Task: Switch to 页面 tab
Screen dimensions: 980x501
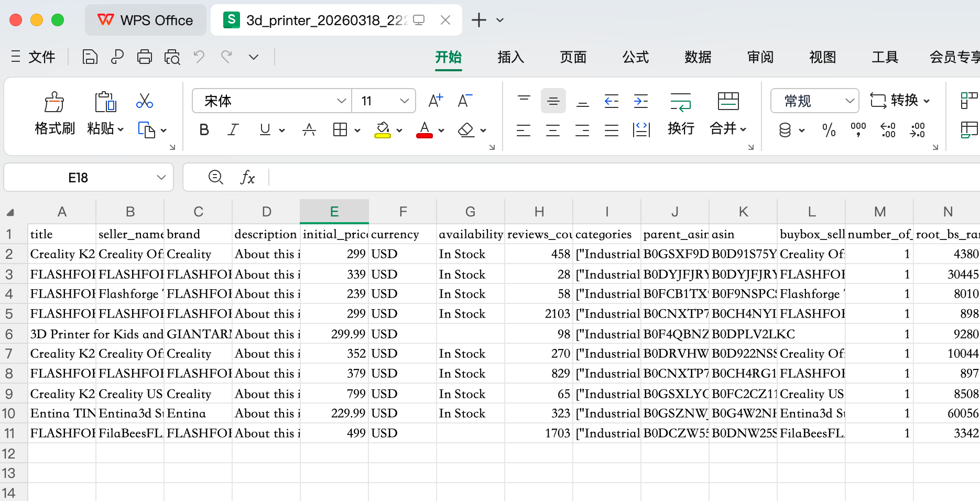Action: click(x=573, y=57)
